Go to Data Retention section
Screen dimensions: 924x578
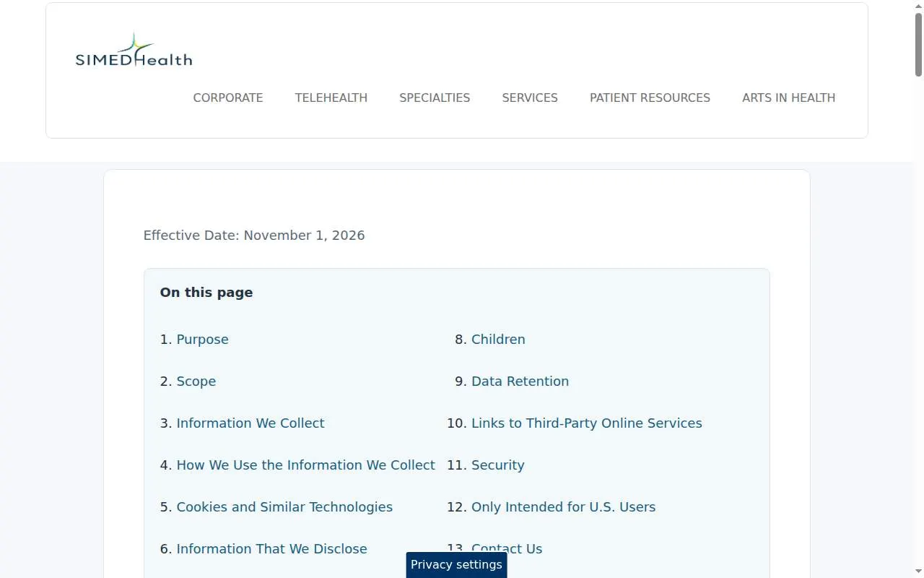(520, 381)
